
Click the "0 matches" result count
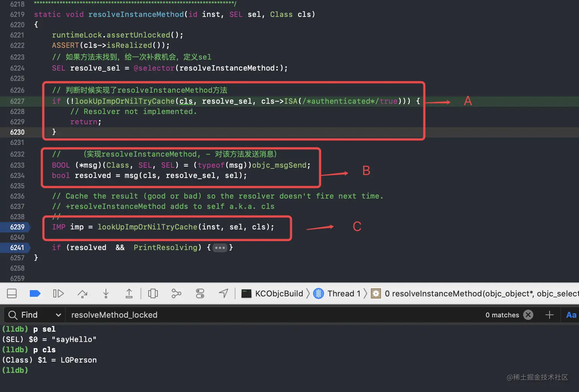(x=502, y=315)
